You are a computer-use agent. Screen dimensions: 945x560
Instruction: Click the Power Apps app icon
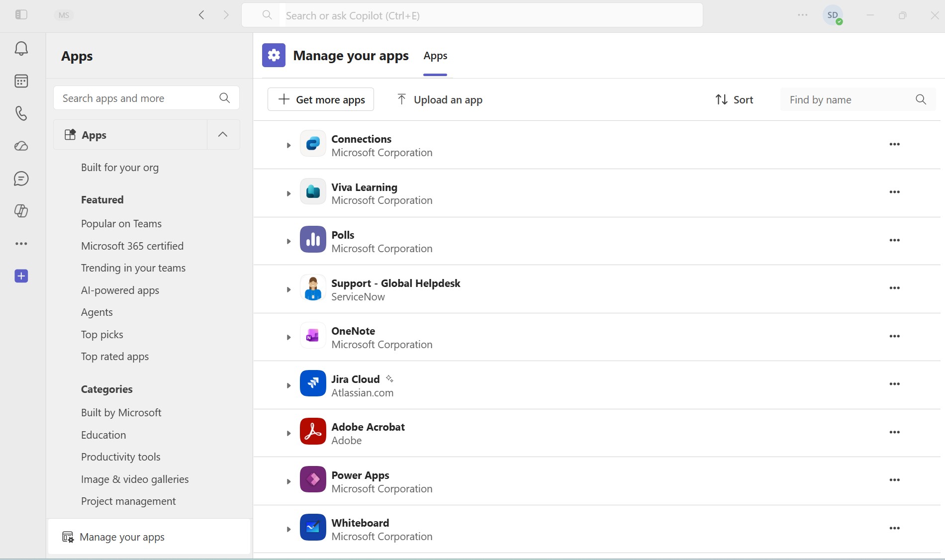coord(313,480)
